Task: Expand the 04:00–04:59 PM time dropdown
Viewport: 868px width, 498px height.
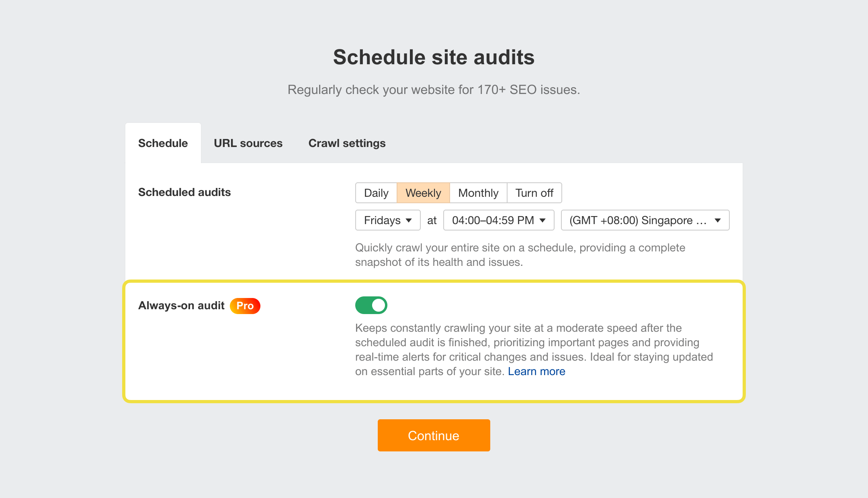Action: coord(498,220)
